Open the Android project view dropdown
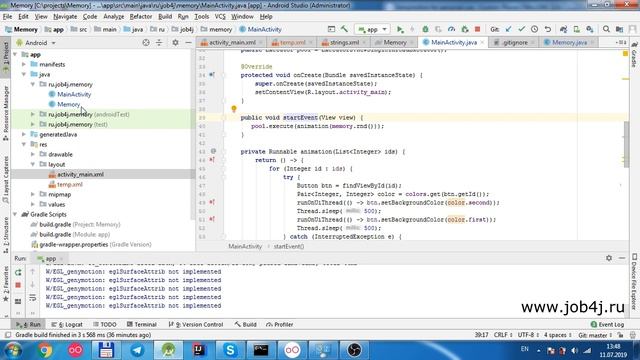 coord(36,42)
